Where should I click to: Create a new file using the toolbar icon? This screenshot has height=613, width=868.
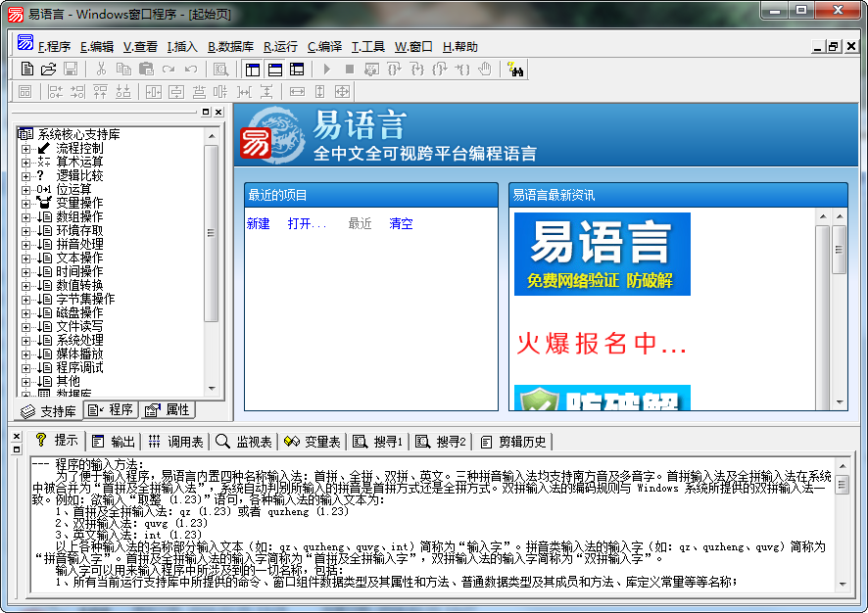pos(26,69)
